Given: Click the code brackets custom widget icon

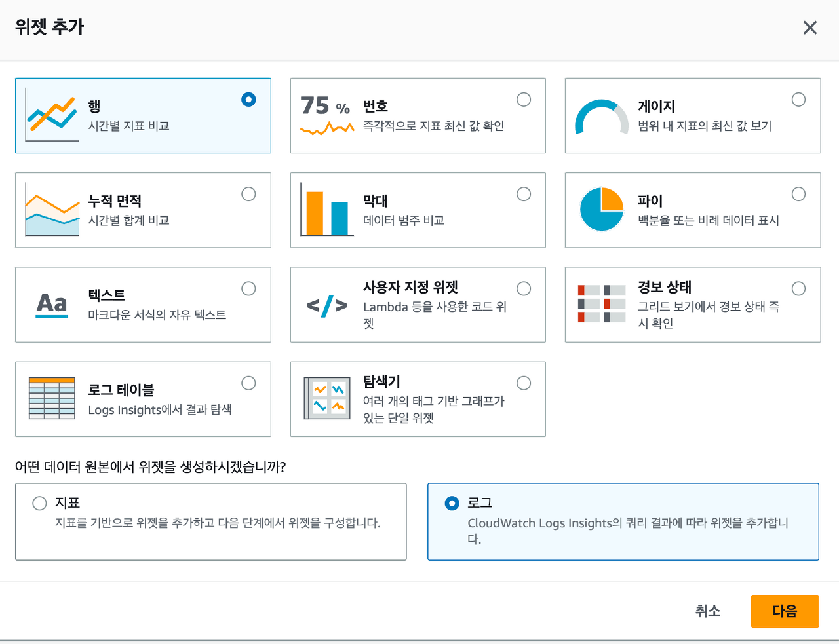Looking at the screenshot, I should (326, 305).
